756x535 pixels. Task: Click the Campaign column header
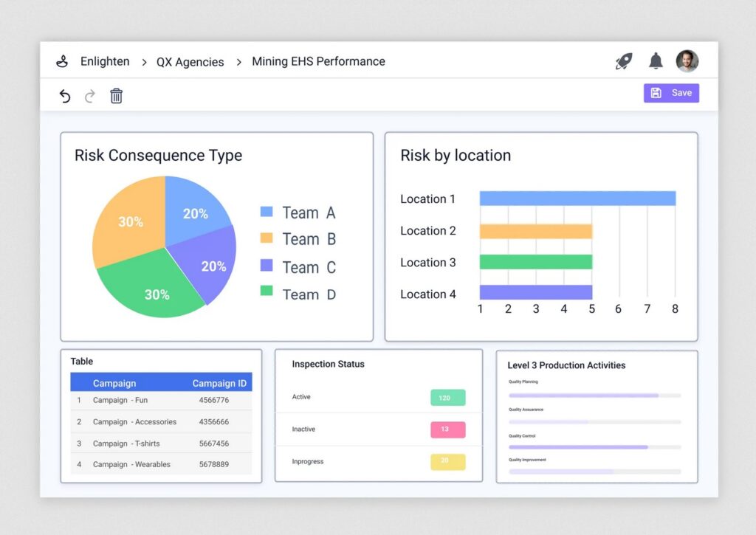point(114,383)
